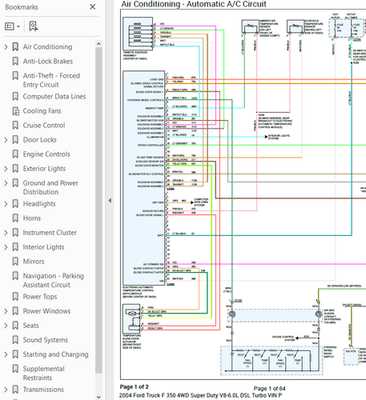Expand the Headlights bookmark

[x=5, y=204]
